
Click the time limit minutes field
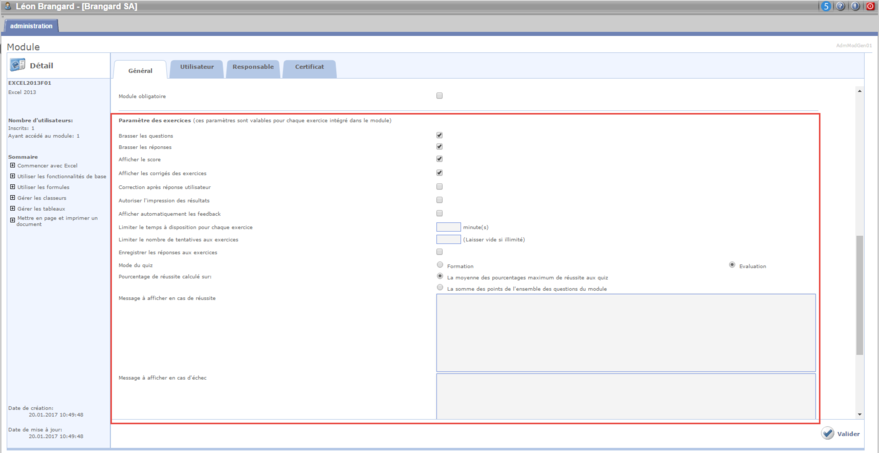click(448, 227)
